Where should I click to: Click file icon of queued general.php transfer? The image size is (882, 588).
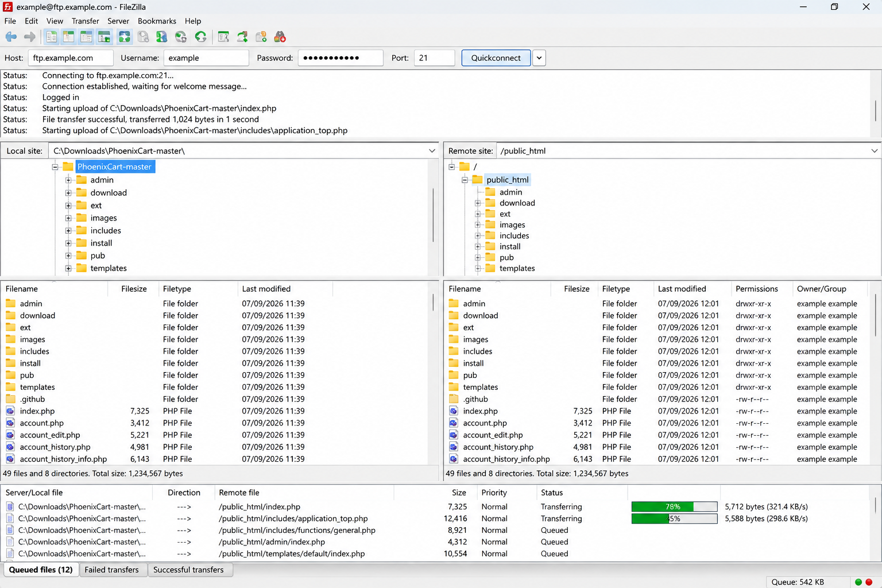(10, 530)
